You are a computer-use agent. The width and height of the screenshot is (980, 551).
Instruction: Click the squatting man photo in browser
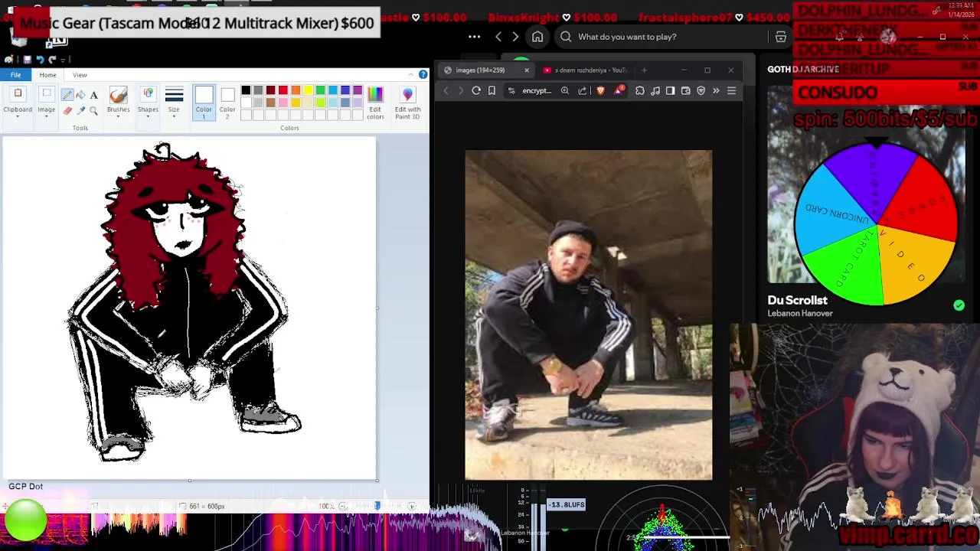(588, 315)
